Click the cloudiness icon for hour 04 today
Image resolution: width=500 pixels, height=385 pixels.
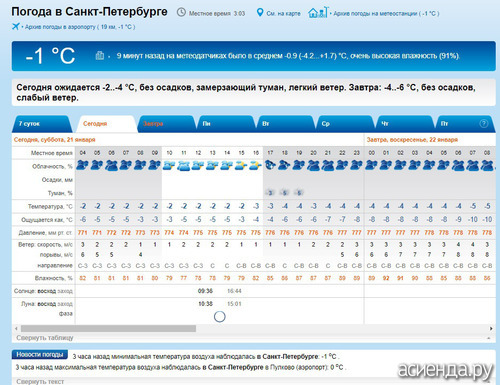click(82, 165)
